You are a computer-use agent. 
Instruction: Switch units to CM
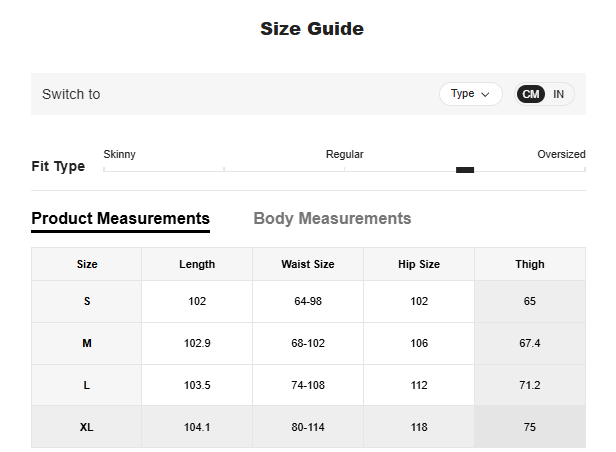coord(531,94)
